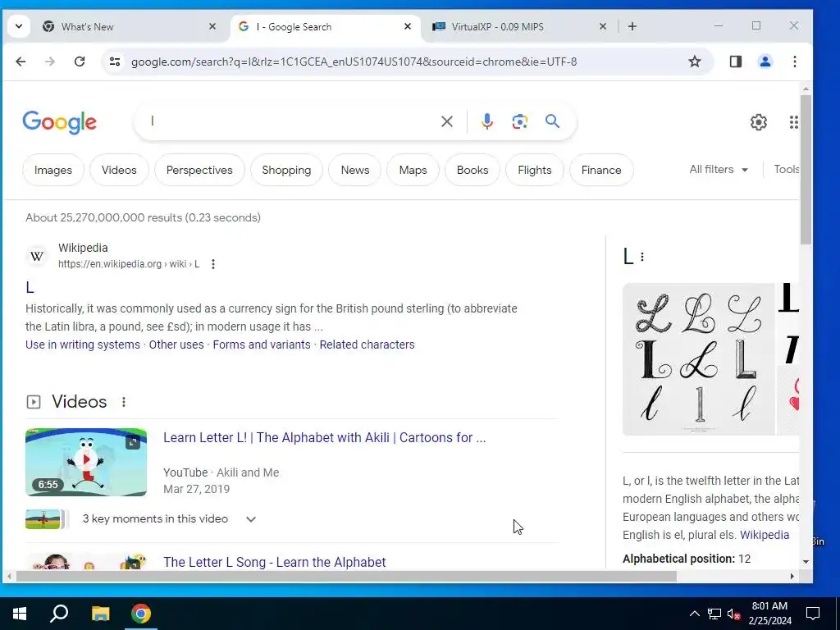
Task: Open Wikipedia link in knowledge panel
Action: pyautogui.click(x=765, y=535)
